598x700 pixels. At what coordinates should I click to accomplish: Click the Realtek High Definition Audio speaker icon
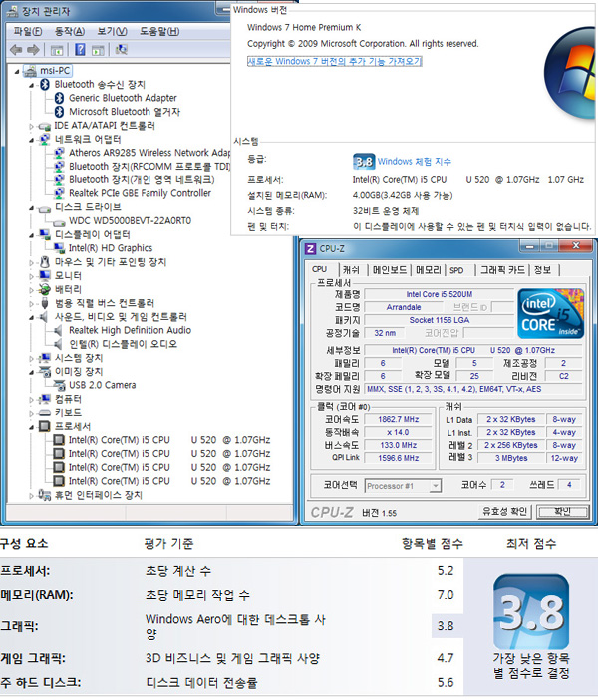coord(58,330)
